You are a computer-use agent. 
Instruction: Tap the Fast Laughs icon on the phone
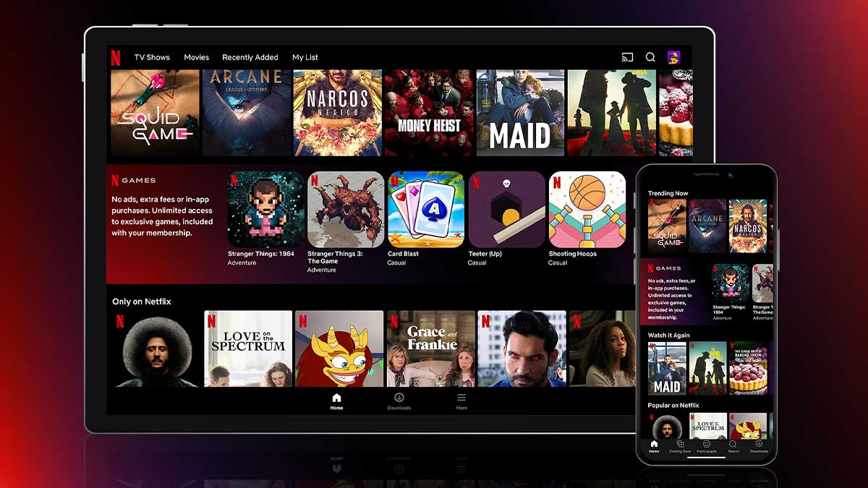click(707, 444)
